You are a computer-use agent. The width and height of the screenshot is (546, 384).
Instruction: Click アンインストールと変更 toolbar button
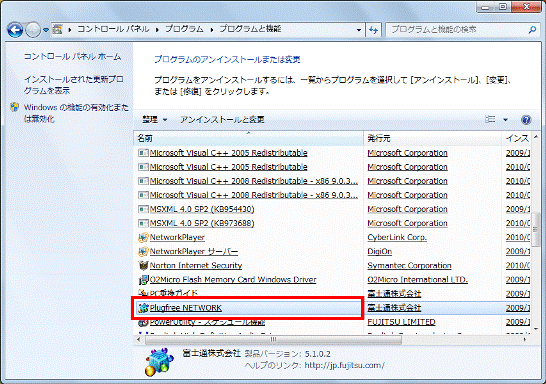(222, 120)
